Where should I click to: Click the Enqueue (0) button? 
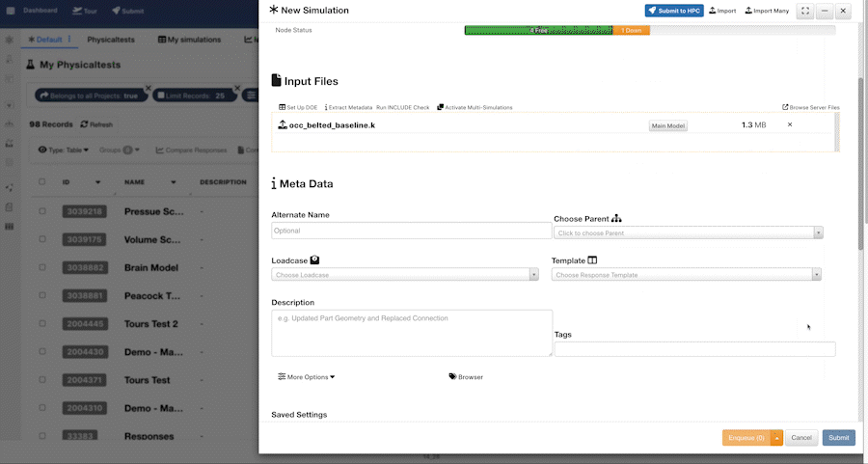[746, 437]
